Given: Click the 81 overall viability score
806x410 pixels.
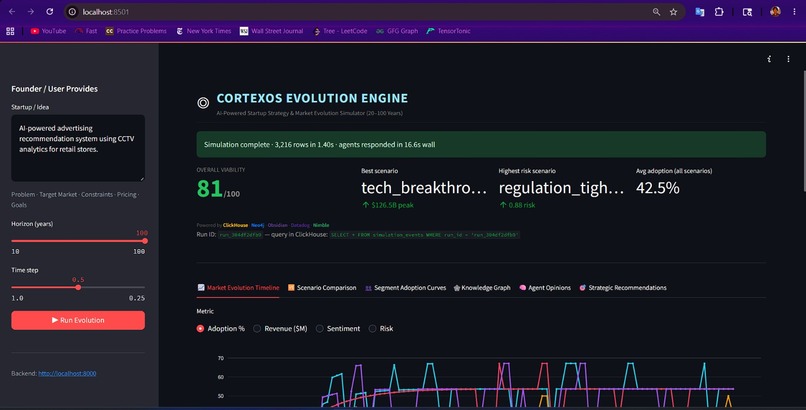Looking at the screenshot, I should (209, 189).
